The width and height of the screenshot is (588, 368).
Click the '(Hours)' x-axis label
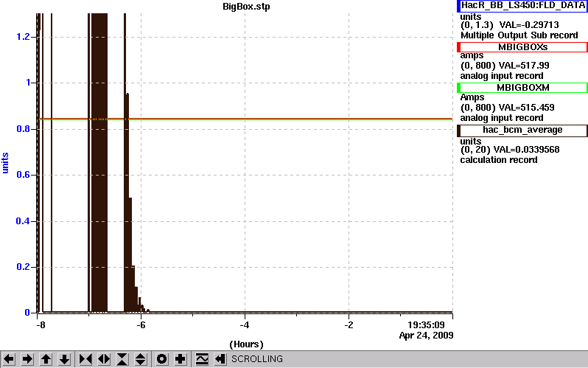tap(246, 344)
